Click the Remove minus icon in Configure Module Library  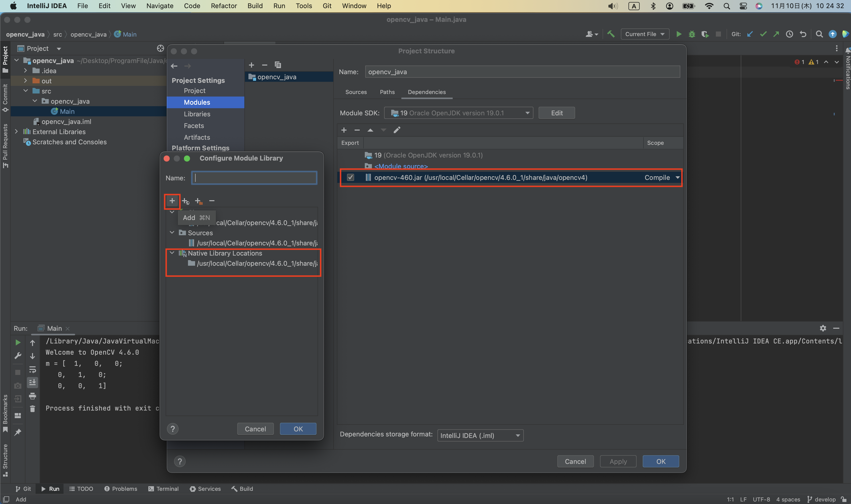tap(212, 201)
